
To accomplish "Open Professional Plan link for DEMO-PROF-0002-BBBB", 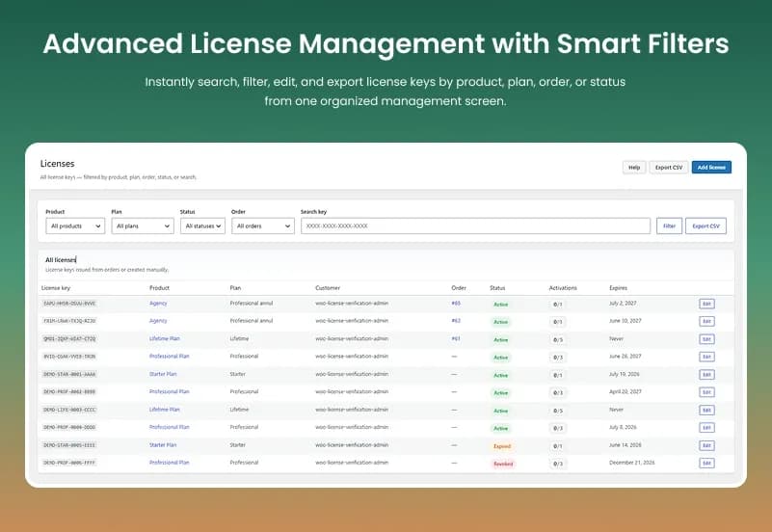I will (170, 391).
